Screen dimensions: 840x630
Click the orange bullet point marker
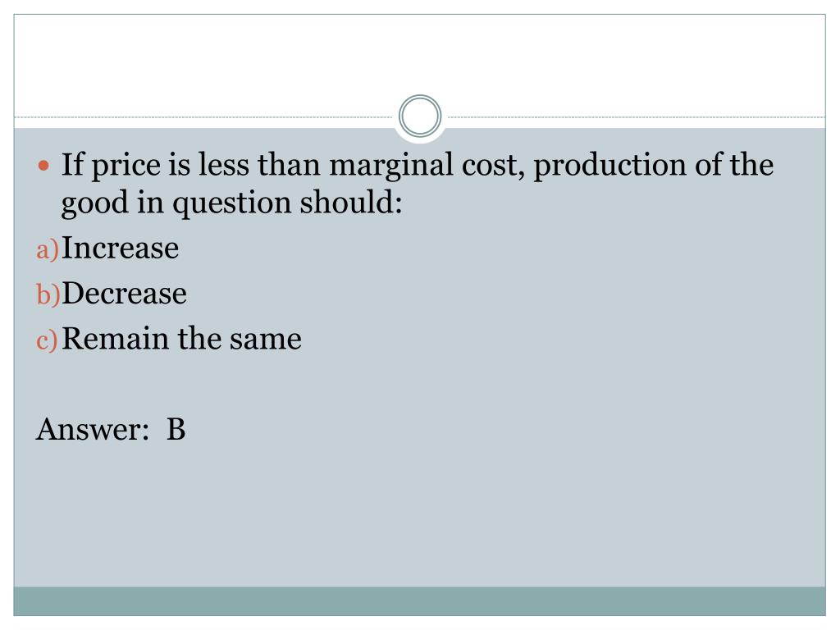[x=45, y=167]
